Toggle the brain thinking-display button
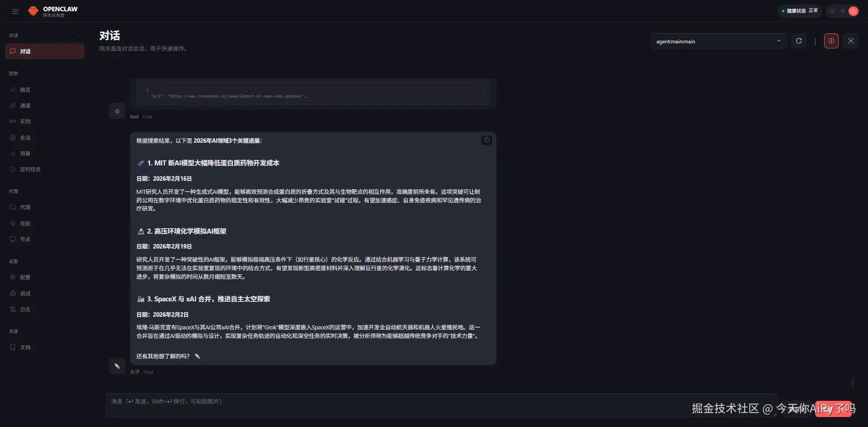 tap(831, 41)
